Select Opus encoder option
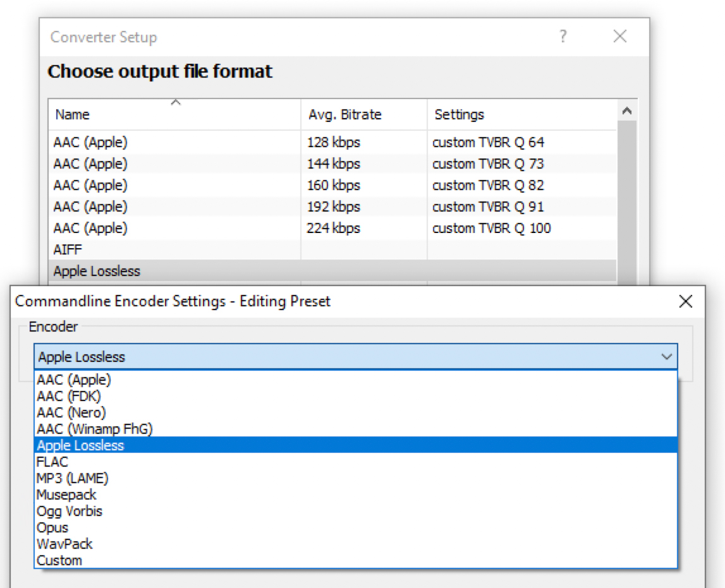Image resolution: width=725 pixels, height=588 pixels. (x=356, y=527)
